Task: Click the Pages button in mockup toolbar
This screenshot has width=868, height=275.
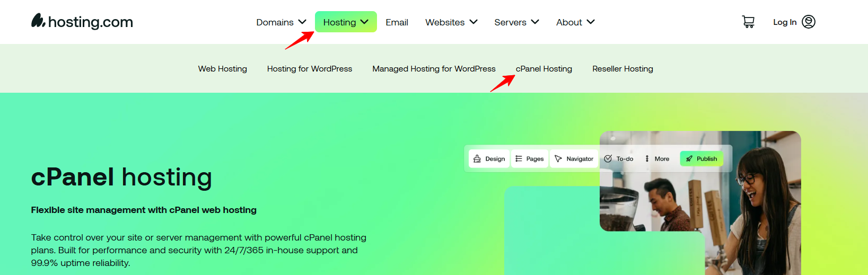Action: [530, 158]
